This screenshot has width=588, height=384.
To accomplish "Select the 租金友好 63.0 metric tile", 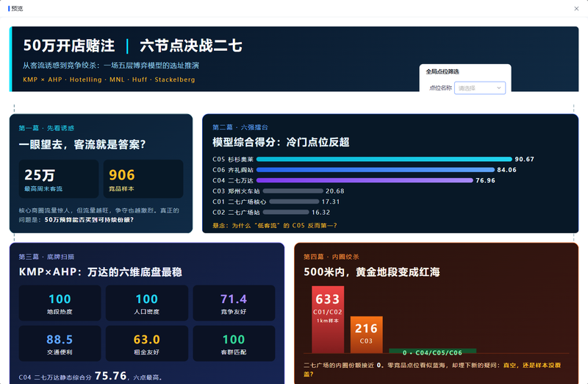I will (147, 344).
